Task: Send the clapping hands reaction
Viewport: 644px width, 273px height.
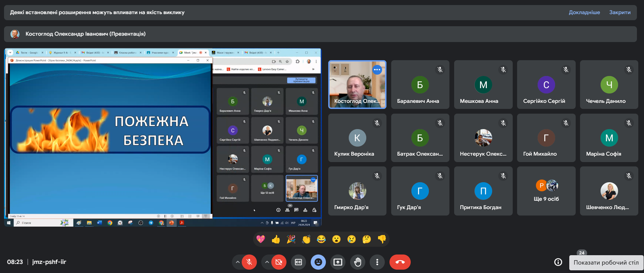Action: (306, 239)
